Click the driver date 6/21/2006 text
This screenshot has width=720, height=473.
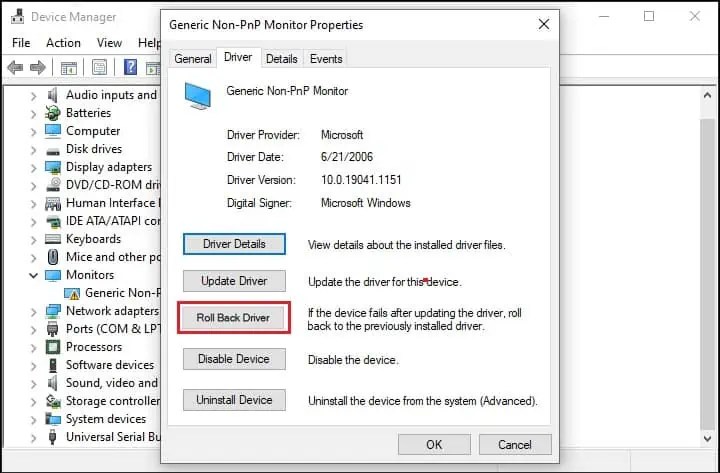coord(347,157)
